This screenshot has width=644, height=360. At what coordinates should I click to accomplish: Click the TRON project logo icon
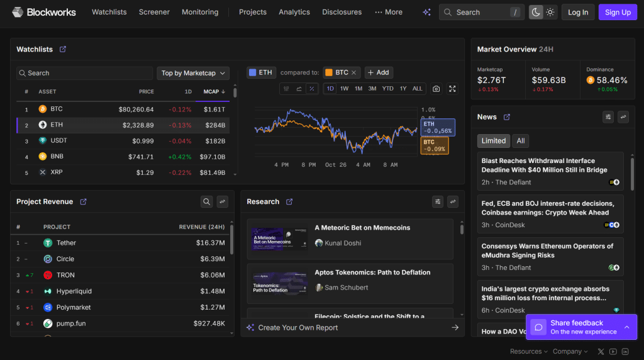click(x=48, y=275)
